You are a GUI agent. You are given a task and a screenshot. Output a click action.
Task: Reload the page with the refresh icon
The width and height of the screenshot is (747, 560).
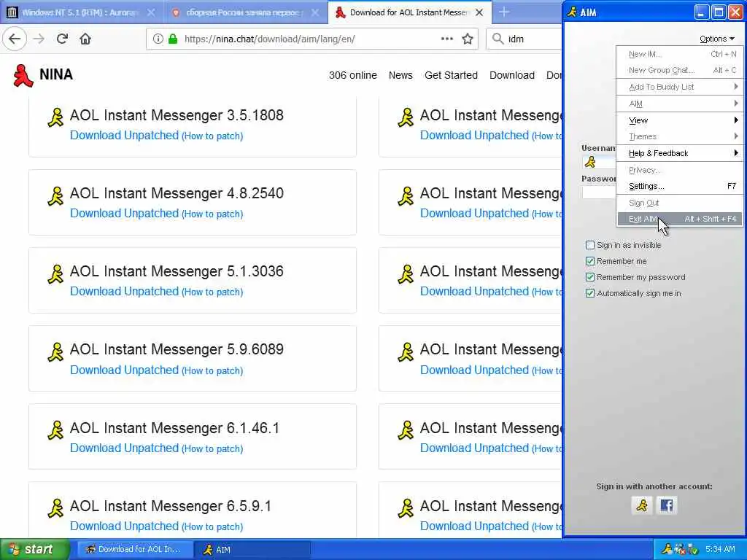[x=62, y=39]
